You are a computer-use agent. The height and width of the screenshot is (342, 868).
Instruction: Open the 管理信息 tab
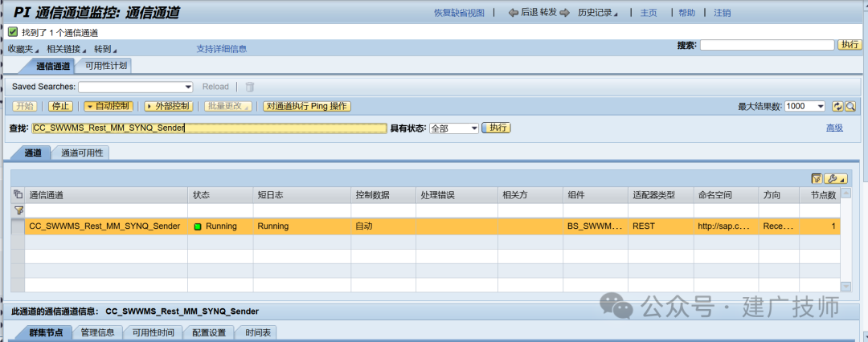[97, 332]
